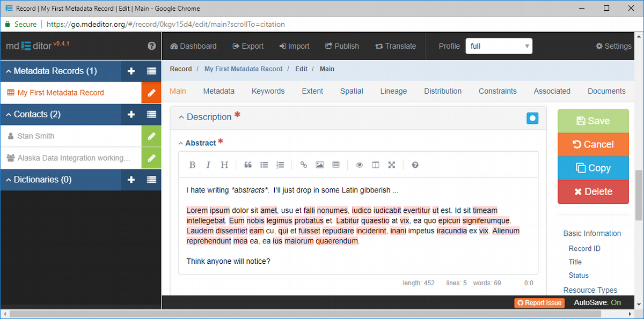Open the Export page
The width and height of the screenshot is (644, 319).
click(248, 46)
